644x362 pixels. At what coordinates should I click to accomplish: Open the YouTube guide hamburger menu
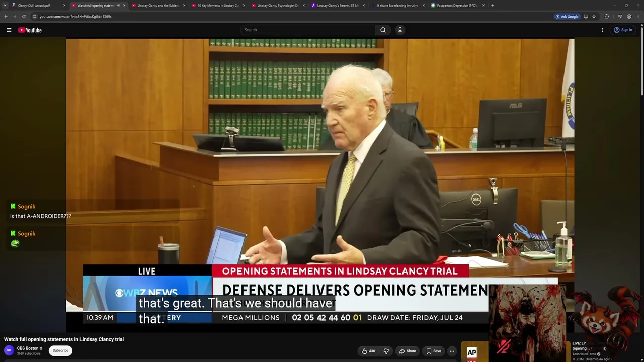pos(9,30)
